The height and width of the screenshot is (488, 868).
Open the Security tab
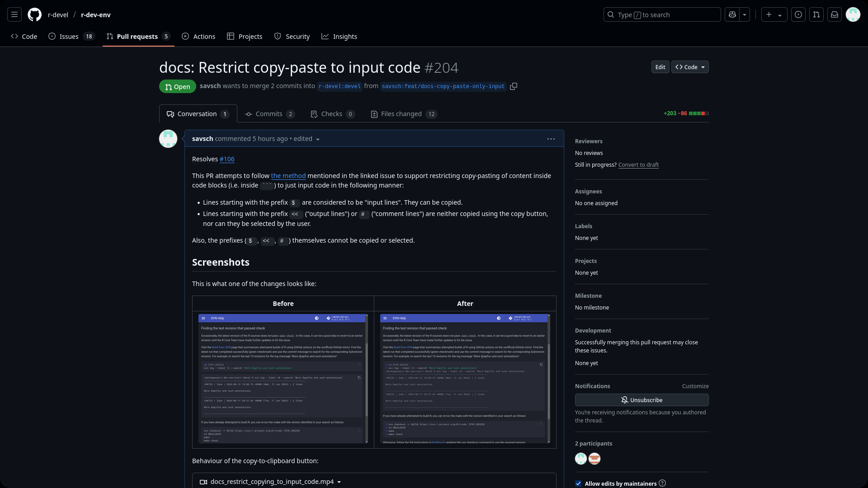(x=292, y=37)
